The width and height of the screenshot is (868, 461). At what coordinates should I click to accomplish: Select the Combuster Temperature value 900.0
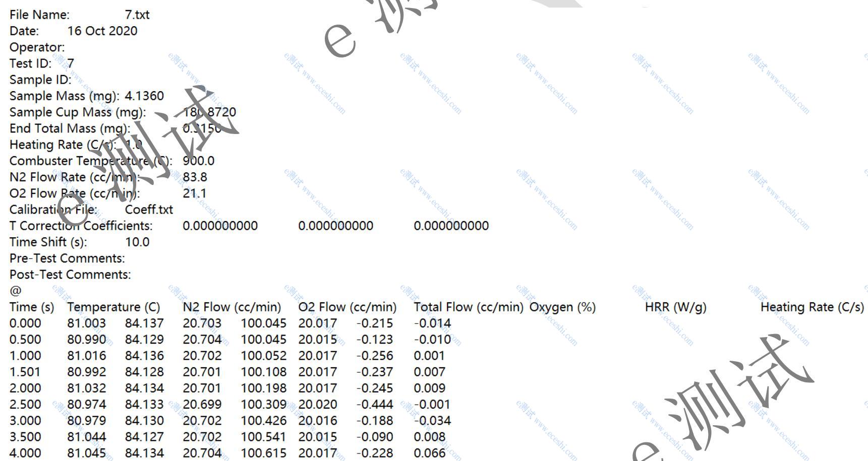click(x=199, y=161)
